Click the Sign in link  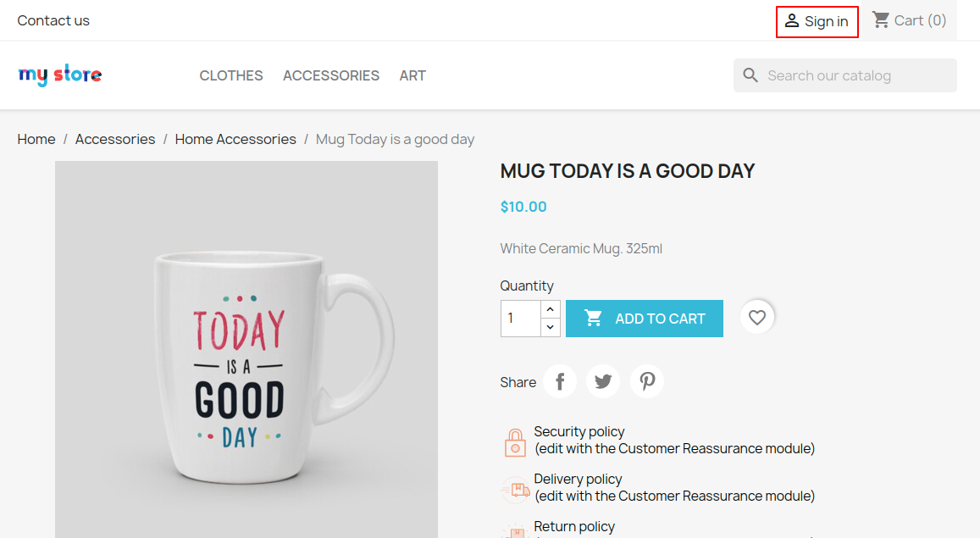[x=817, y=21]
